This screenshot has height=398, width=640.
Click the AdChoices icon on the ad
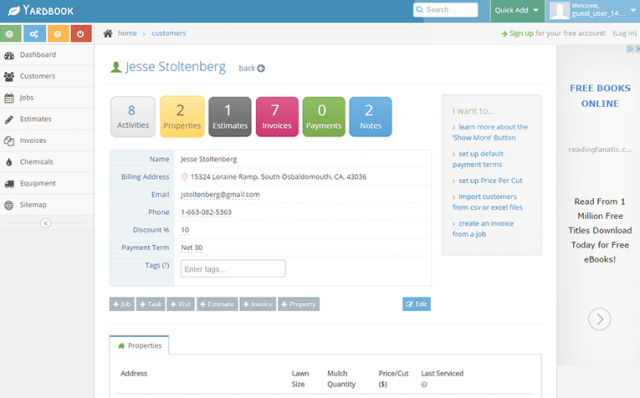[x=630, y=49]
